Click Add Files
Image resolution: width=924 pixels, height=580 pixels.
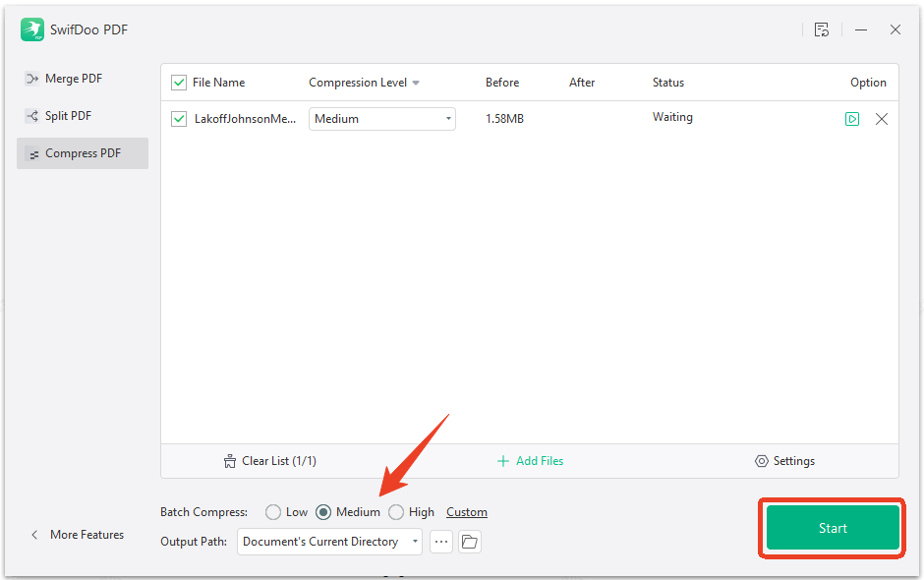coord(531,461)
